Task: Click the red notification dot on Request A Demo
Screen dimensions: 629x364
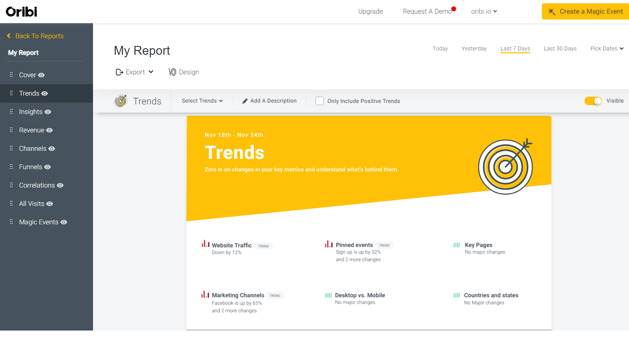Action: 454,9
